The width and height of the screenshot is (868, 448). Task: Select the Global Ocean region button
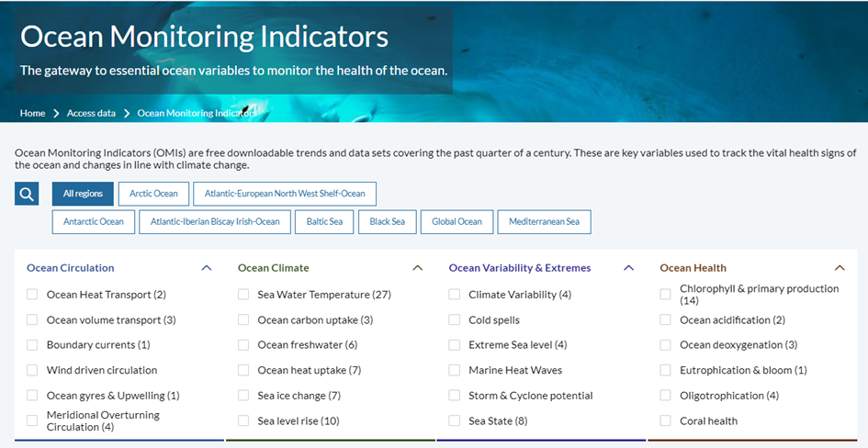(x=457, y=221)
